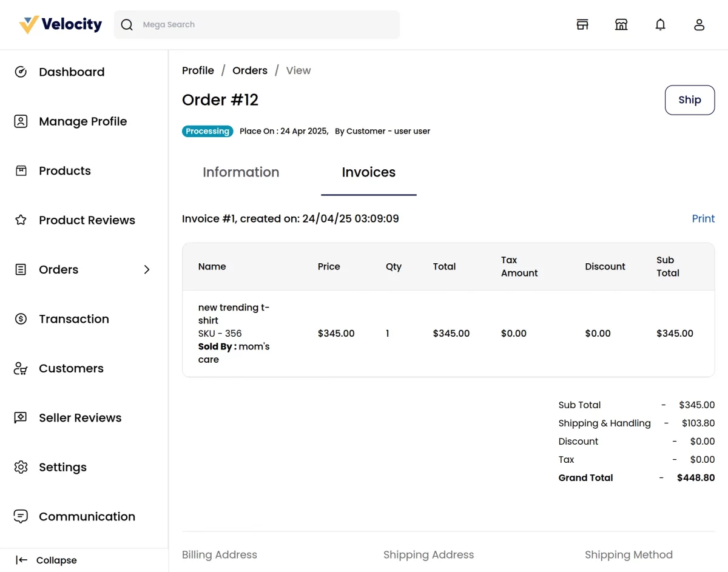Open the Settings sidebar icon
Screen dimensions: 728x572
click(x=21, y=467)
